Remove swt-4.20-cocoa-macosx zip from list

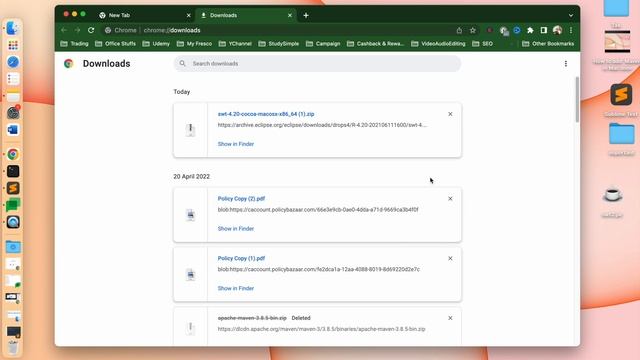coord(450,114)
